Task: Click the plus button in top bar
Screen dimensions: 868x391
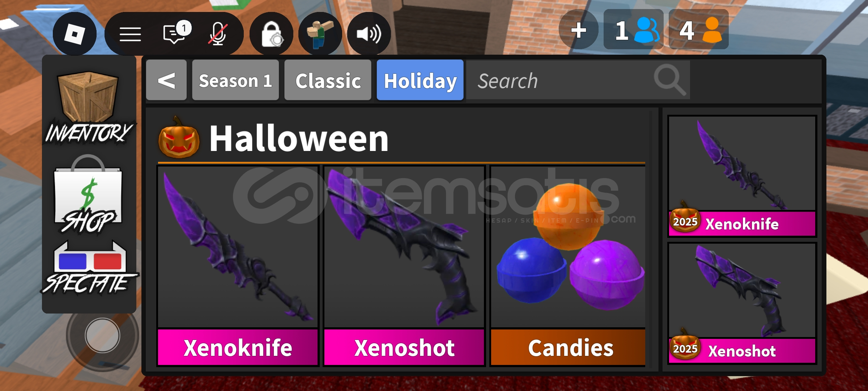Action: pyautogui.click(x=578, y=30)
